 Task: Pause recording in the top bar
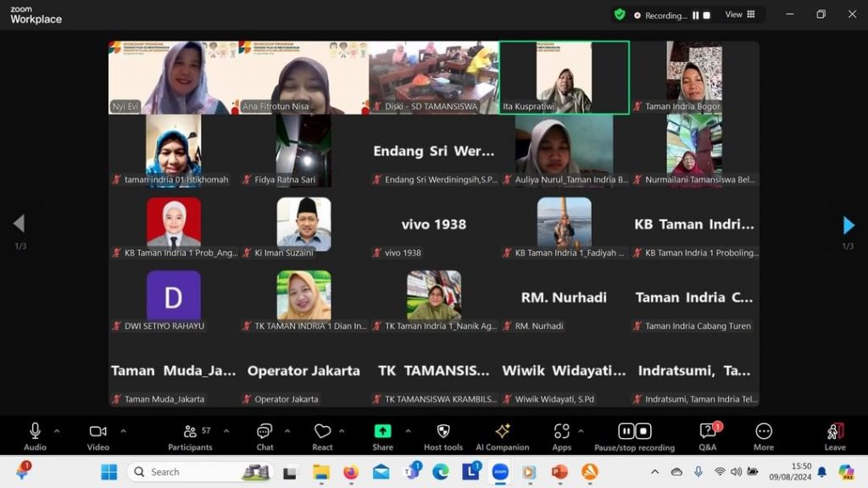pyautogui.click(x=696, y=15)
